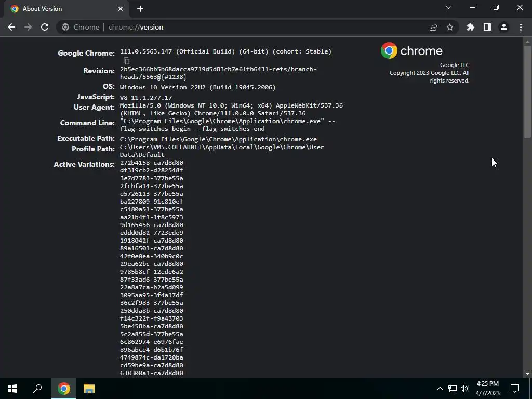The height and width of the screenshot is (399, 532).
Task: Click variation eddd0d82-7723ede9
Action: pyautogui.click(x=151, y=233)
